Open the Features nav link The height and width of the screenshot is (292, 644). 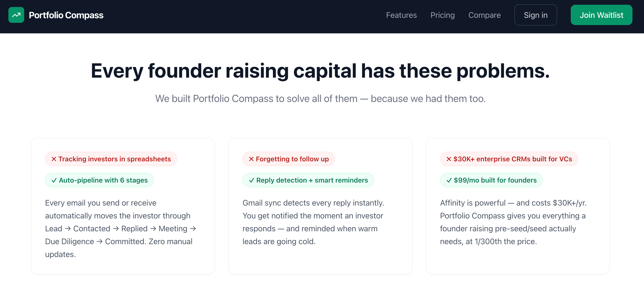pos(401,15)
